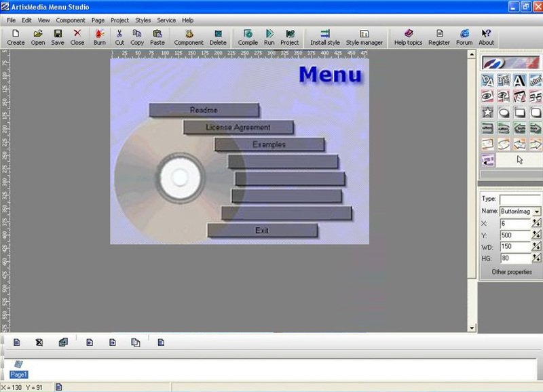
Task: Select the green left-arrow button component
Action: coord(519,128)
